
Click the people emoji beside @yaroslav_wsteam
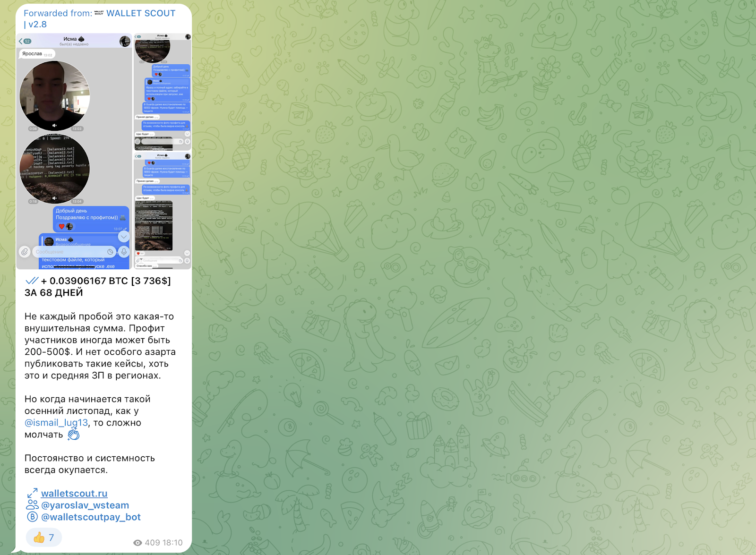pos(32,505)
